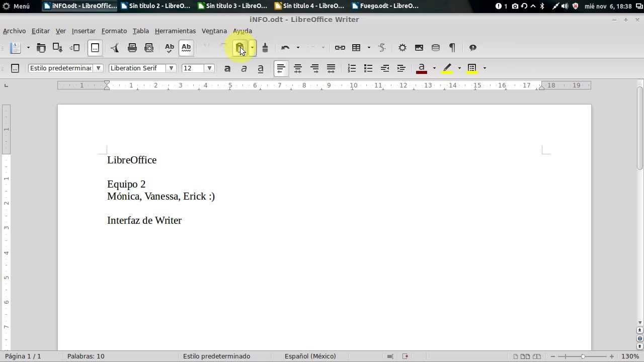Select book view layout icon
The image size is (644, 362).
click(537, 356)
